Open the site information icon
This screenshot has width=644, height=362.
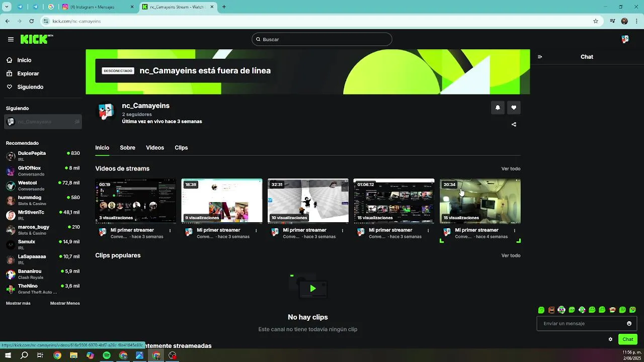(x=46, y=21)
